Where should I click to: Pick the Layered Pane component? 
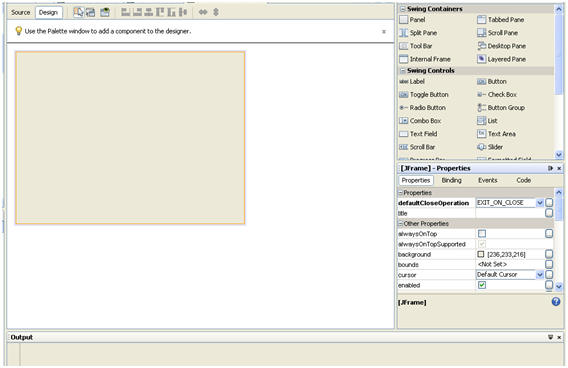tap(501, 59)
